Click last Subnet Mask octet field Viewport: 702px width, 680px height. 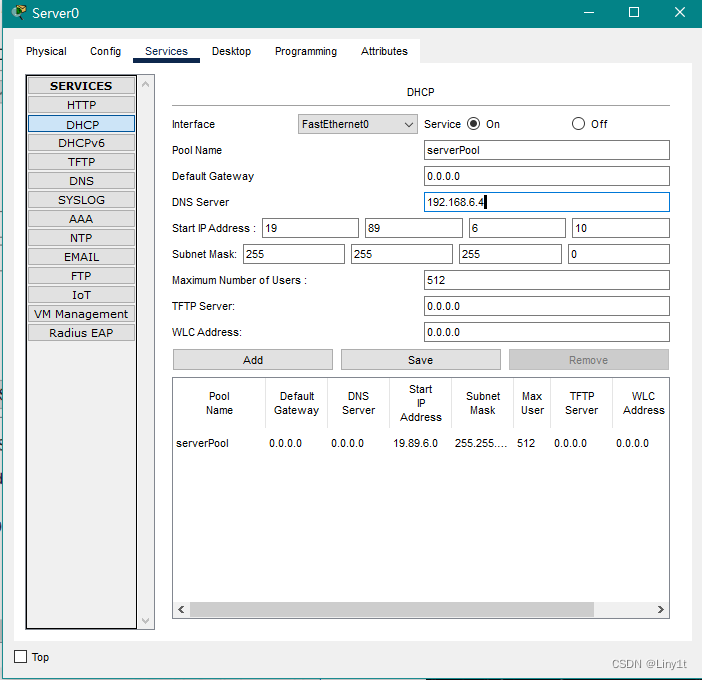619,254
